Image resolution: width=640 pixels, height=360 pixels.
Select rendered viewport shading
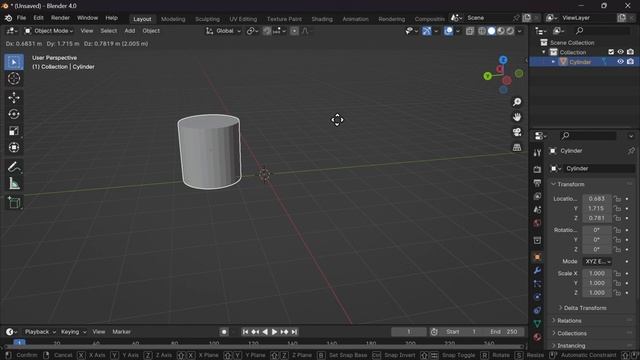pyautogui.click(x=510, y=31)
